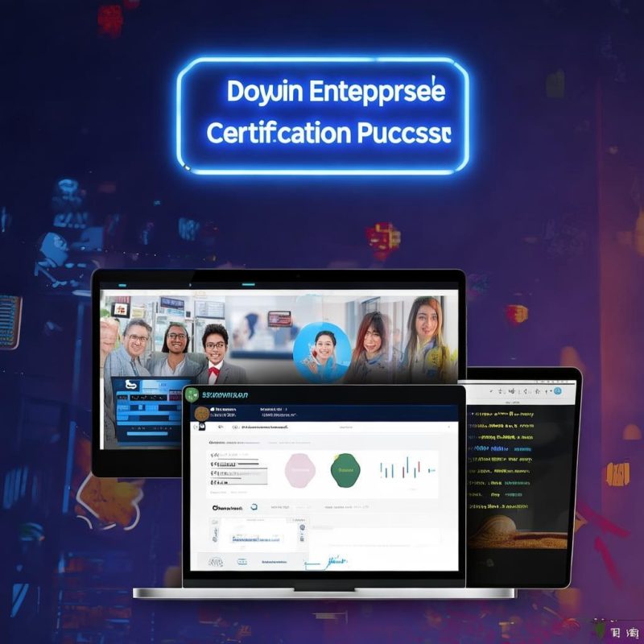
Task: Click the neon 'Certification' sign text
Action: coord(278,133)
